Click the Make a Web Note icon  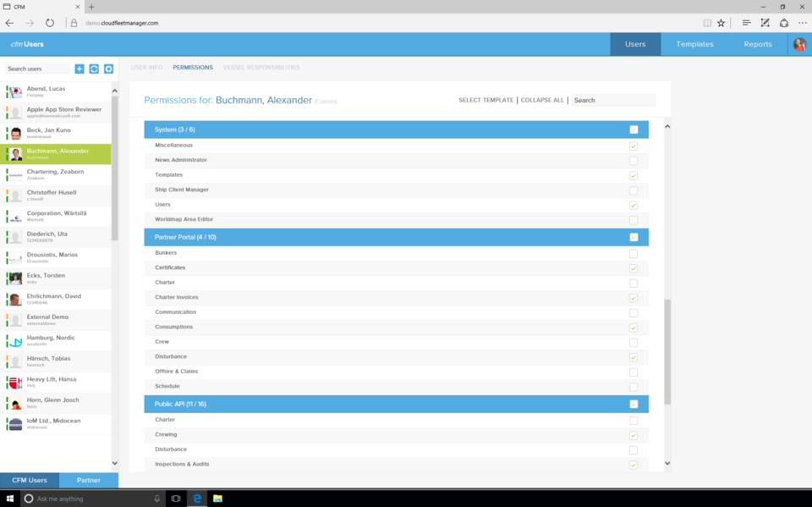[x=765, y=23]
